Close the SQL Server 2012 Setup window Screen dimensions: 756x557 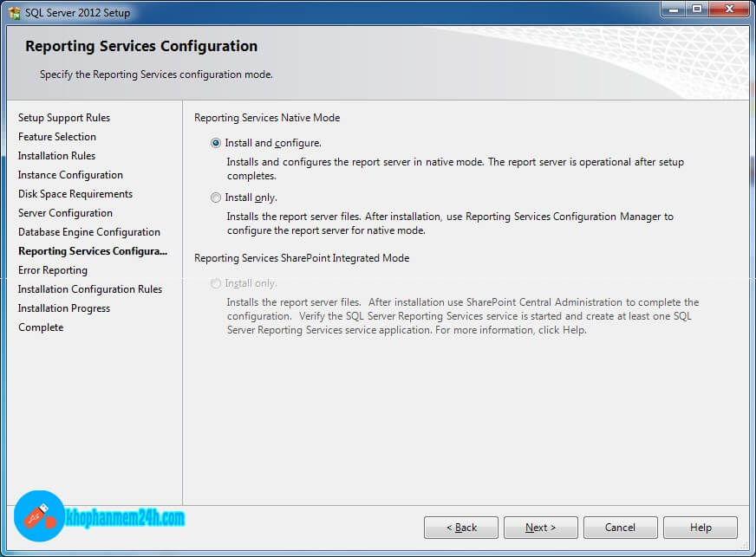tap(727, 9)
